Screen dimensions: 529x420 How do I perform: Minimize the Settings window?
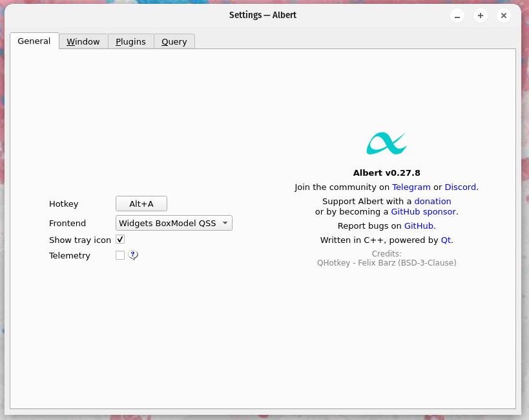pos(457,16)
